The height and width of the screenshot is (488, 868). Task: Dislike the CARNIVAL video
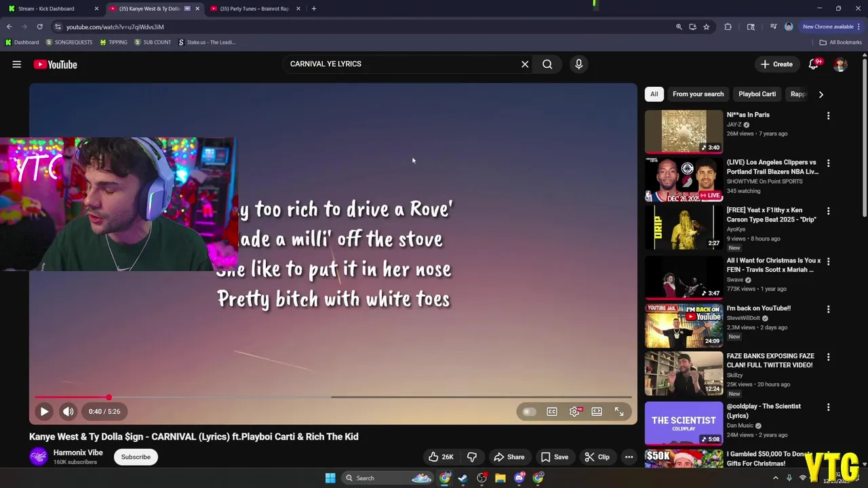coord(472,457)
